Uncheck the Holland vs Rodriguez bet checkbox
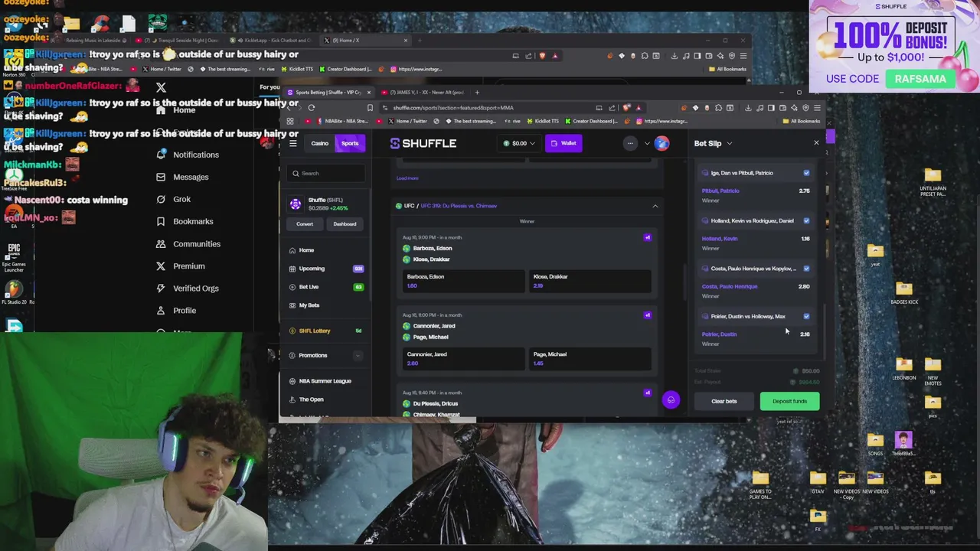 click(x=806, y=220)
